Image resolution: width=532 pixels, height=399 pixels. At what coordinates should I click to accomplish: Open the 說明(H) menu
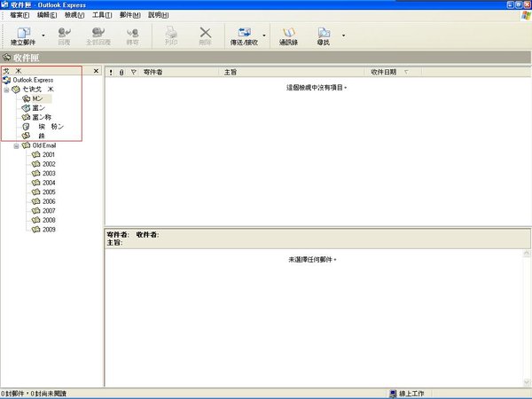159,15
